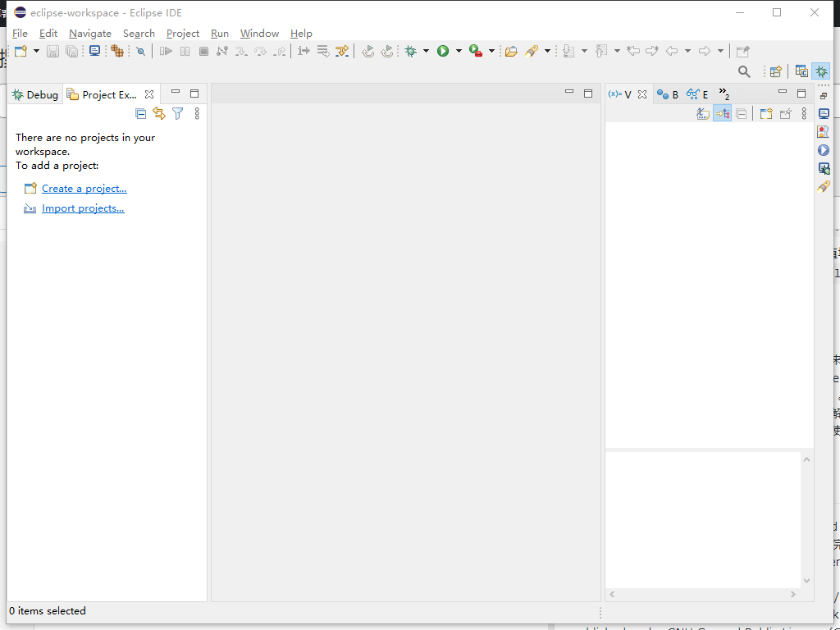Click the Step Into icon
Viewport: 840px width, 630px height.
(241, 51)
